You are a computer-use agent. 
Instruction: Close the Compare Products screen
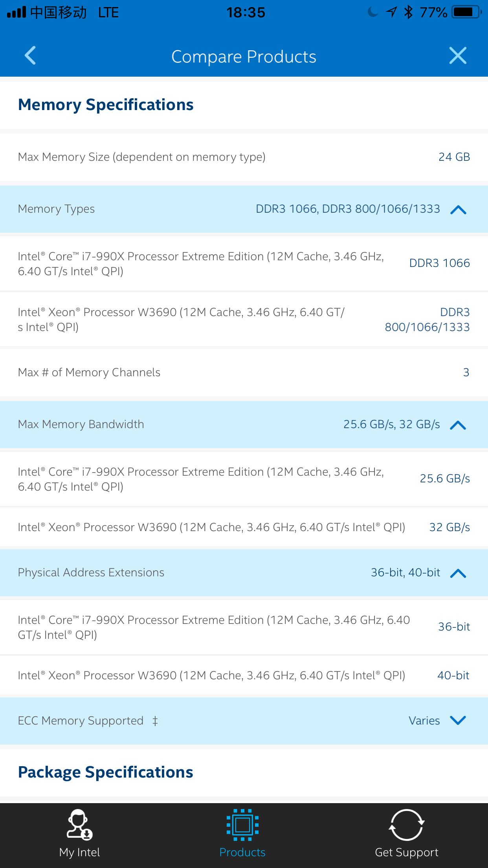pyautogui.click(x=458, y=55)
